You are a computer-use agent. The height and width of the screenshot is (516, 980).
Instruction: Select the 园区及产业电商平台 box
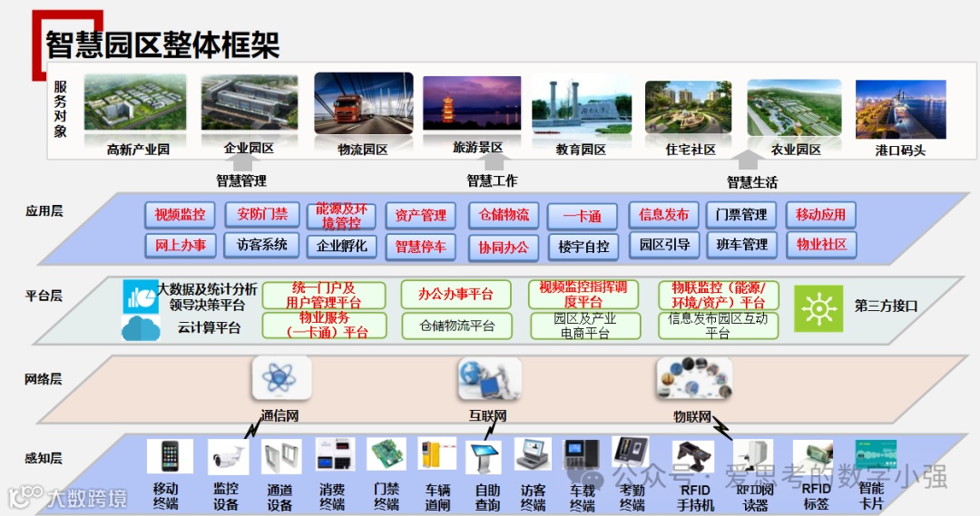(x=585, y=326)
